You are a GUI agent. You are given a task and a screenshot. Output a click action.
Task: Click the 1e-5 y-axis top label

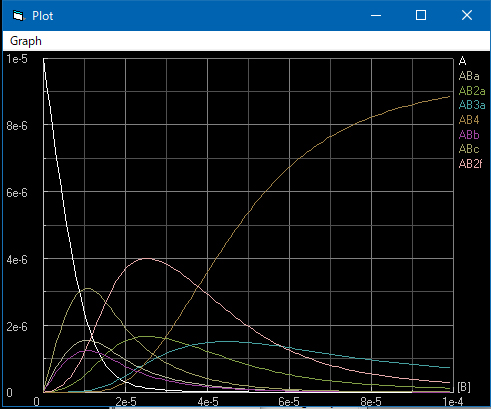(x=17, y=59)
